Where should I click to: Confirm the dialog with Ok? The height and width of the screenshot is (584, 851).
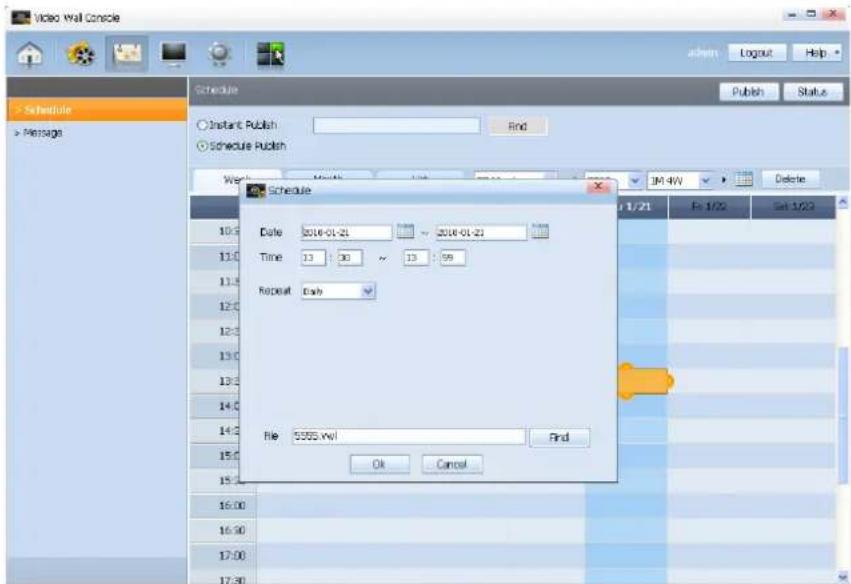tap(379, 464)
